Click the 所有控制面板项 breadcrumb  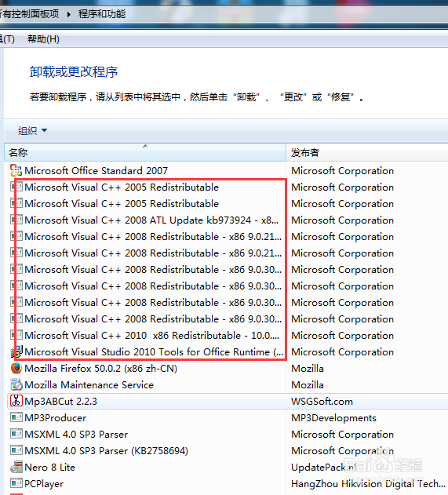tap(29, 14)
